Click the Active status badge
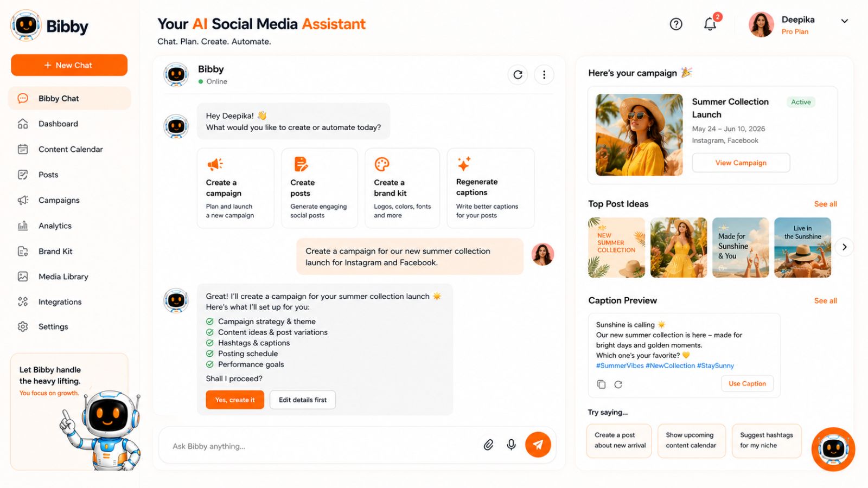 click(x=801, y=102)
